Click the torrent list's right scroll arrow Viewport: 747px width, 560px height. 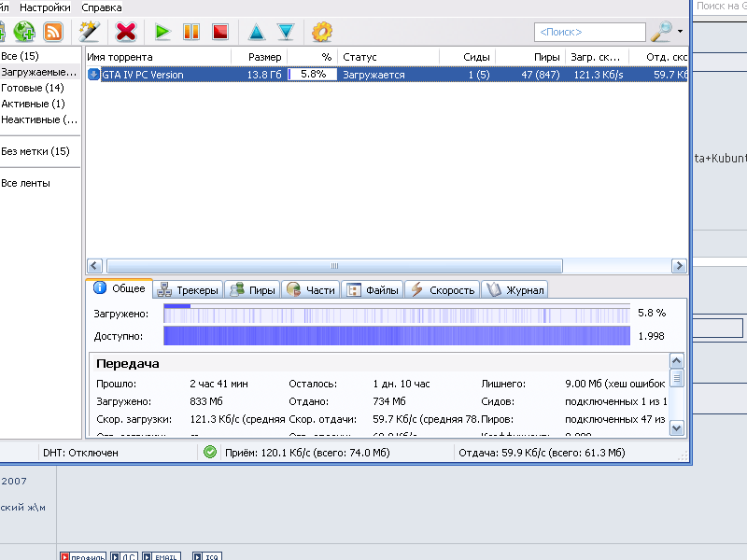point(679,266)
